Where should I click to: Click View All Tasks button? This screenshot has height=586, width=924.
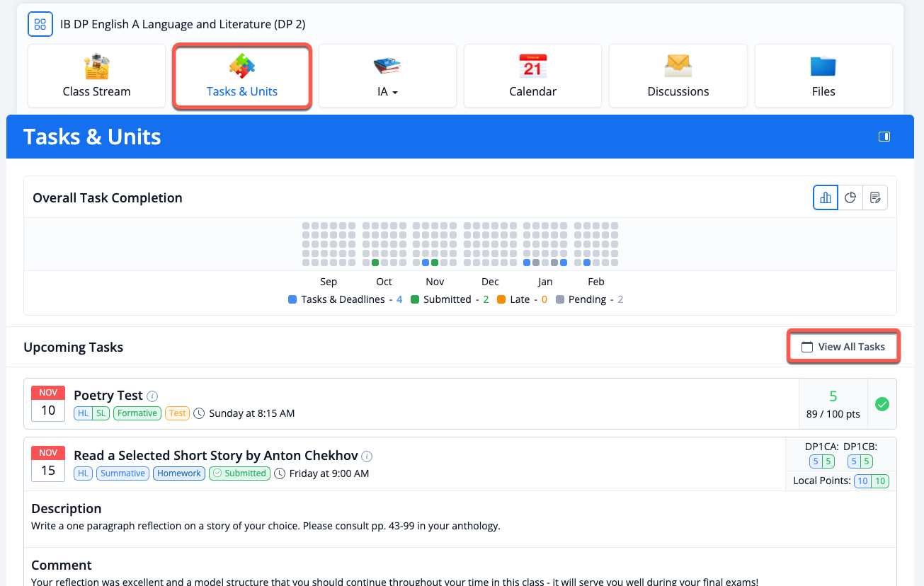(843, 347)
